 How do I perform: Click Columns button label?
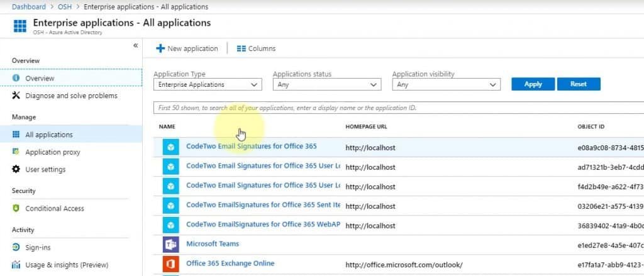coord(262,48)
